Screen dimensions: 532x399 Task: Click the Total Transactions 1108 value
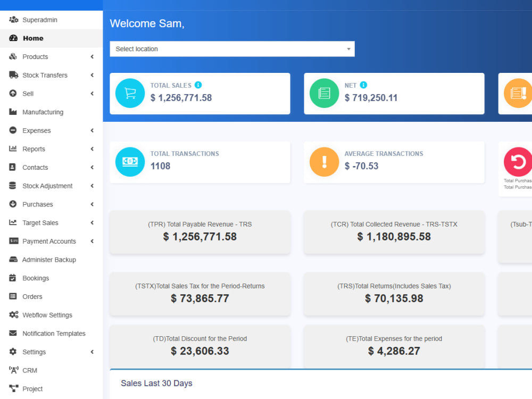(160, 166)
